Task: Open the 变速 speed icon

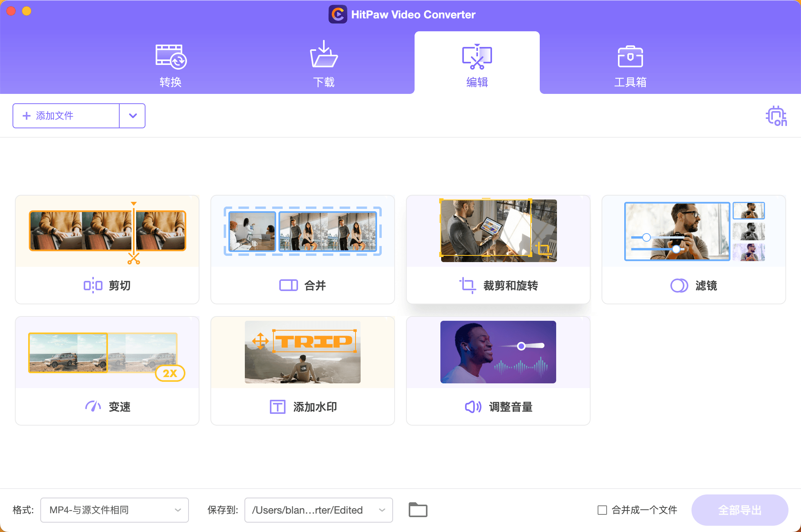Action: point(93,407)
